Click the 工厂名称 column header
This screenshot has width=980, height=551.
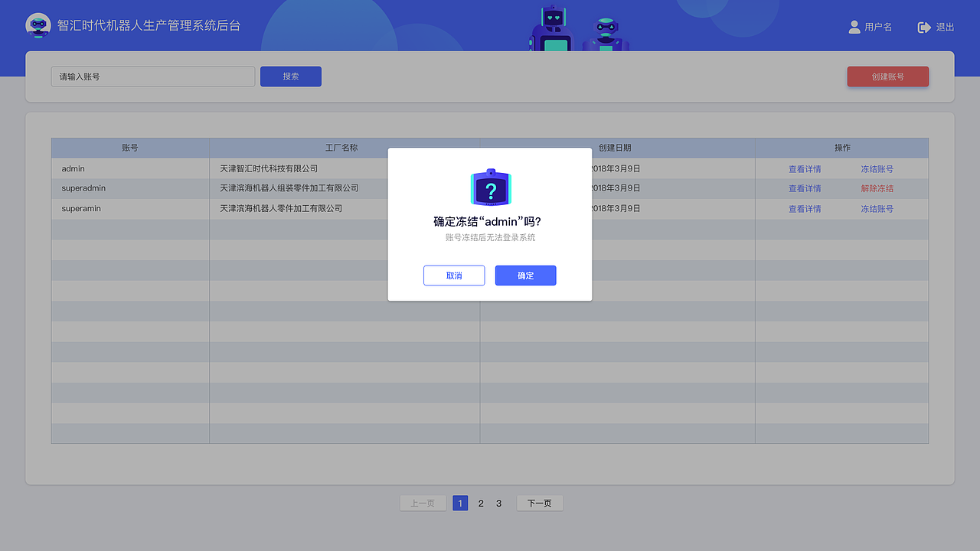tap(345, 148)
